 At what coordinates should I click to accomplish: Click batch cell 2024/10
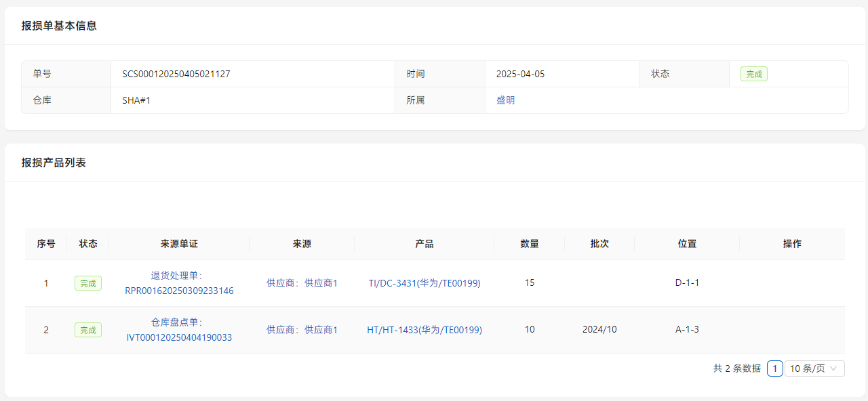599,330
